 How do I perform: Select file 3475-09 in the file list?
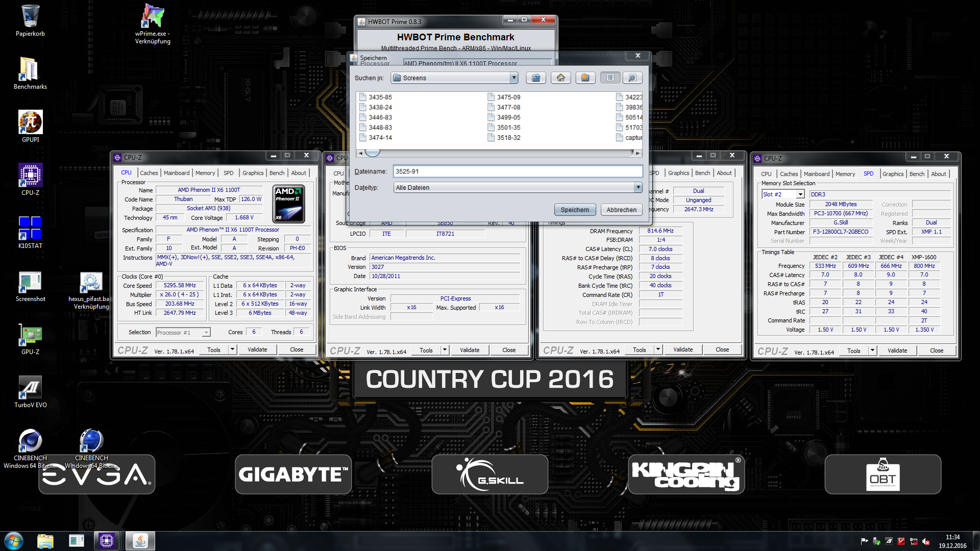(504, 97)
